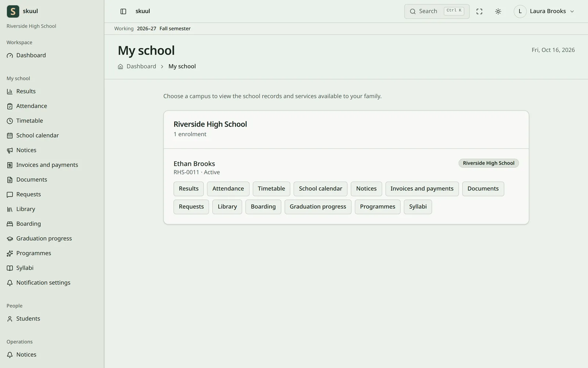The image size is (588, 368).
Task: Click the Operations Notices bell icon
Action: (x=10, y=355)
